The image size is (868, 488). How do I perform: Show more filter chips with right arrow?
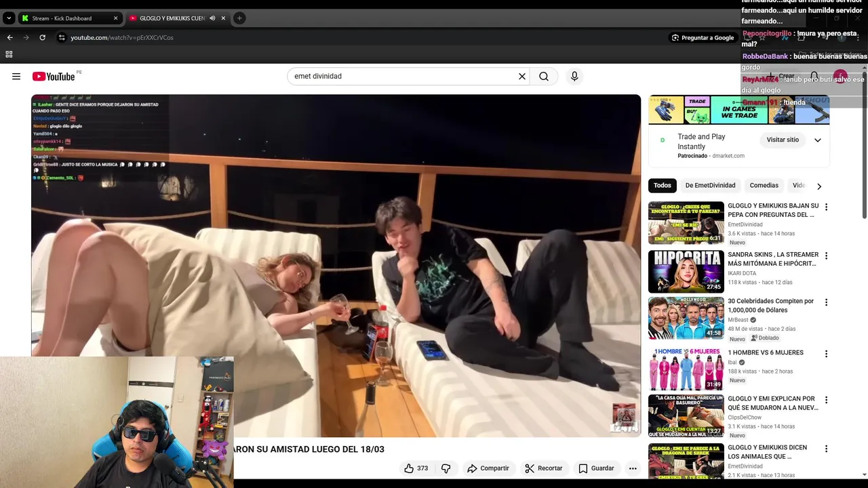point(819,186)
